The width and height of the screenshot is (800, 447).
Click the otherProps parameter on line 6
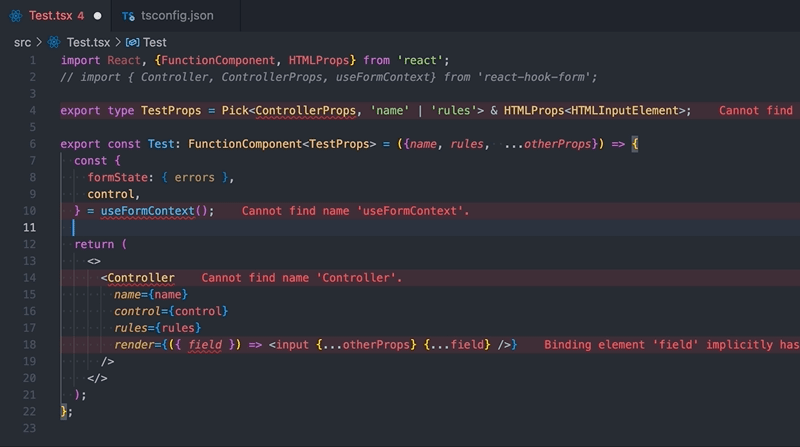(x=557, y=144)
